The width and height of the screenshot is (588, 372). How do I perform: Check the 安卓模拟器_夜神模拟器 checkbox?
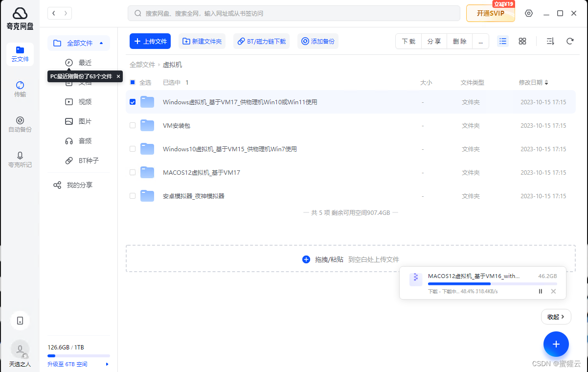tap(133, 196)
